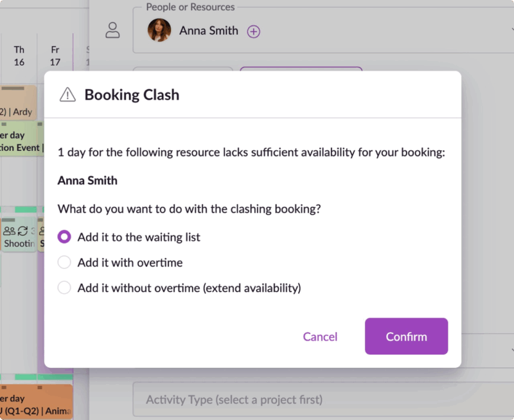Open the green Event booking block

(21, 141)
